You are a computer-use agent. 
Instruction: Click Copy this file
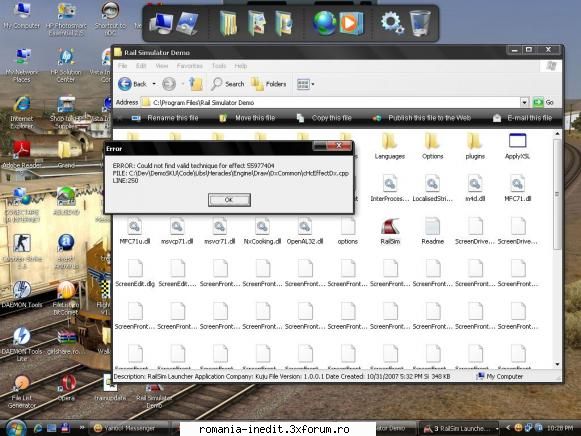click(x=324, y=118)
